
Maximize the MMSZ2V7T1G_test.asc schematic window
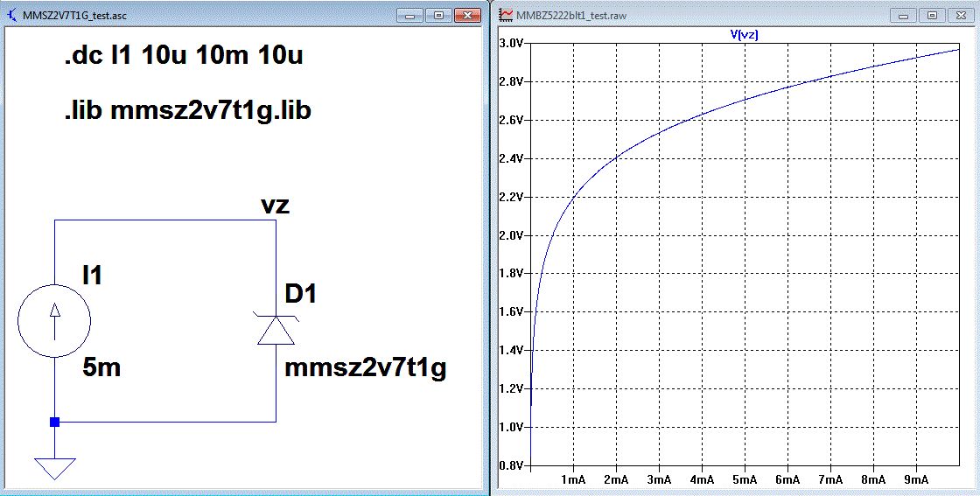tap(439, 16)
